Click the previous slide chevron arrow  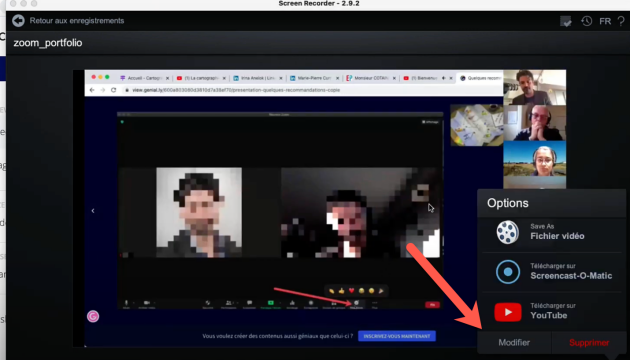[x=93, y=211]
